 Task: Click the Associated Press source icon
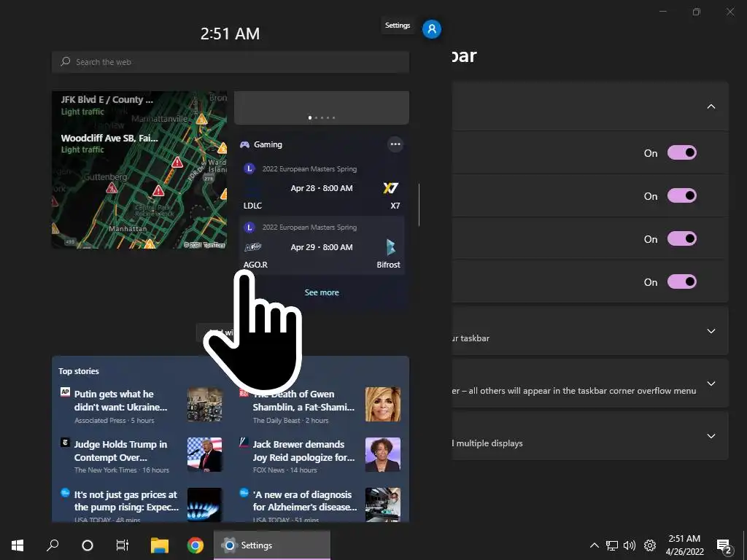point(65,392)
